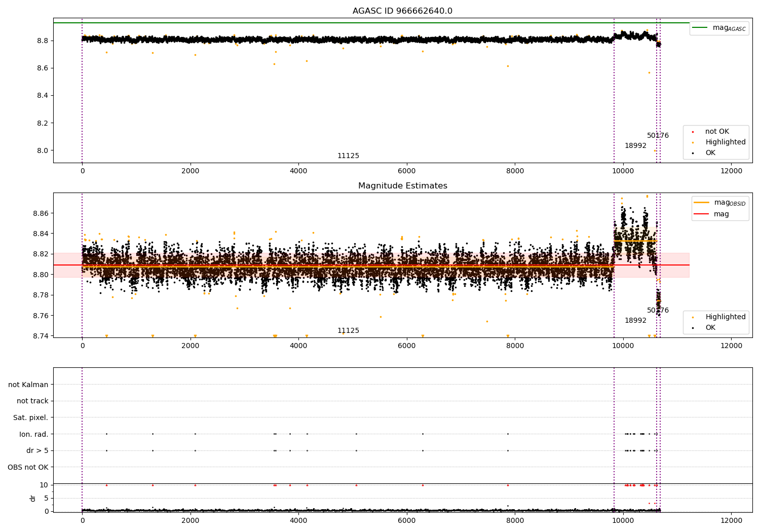Click the green mag AGASC legend line
This screenshot has height=532, width=760.
coord(700,28)
